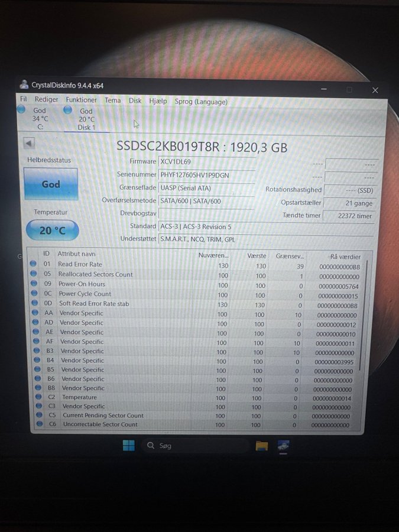The width and height of the screenshot is (399, 532).
Task: Open the Sprog (Language) menu
Action: (200, 102)
